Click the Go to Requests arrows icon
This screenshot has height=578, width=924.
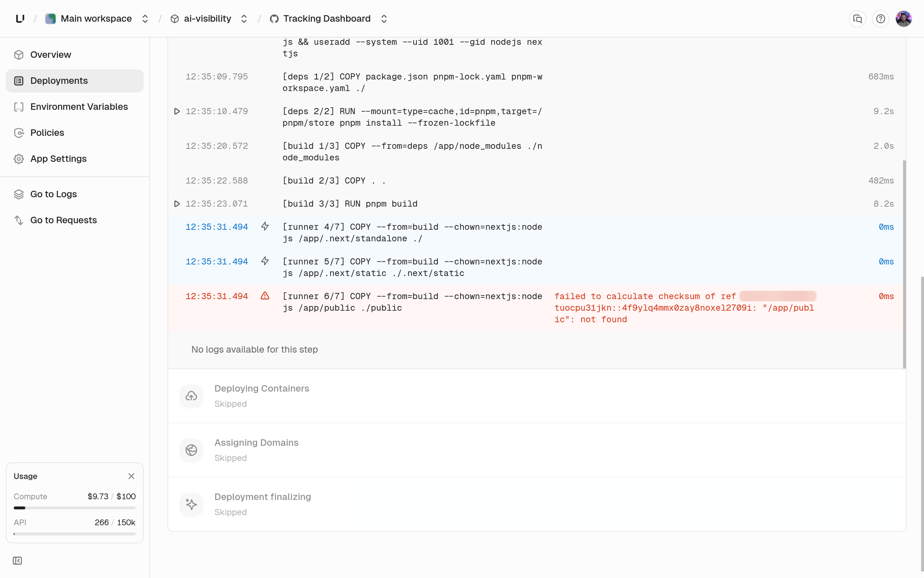click(19, 220)
